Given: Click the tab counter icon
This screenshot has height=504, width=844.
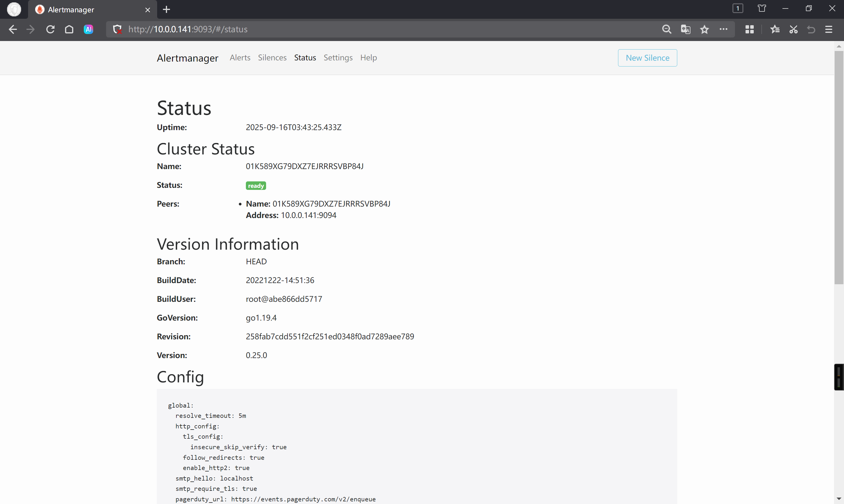Looking at the screenshot, I should point(738,8).
